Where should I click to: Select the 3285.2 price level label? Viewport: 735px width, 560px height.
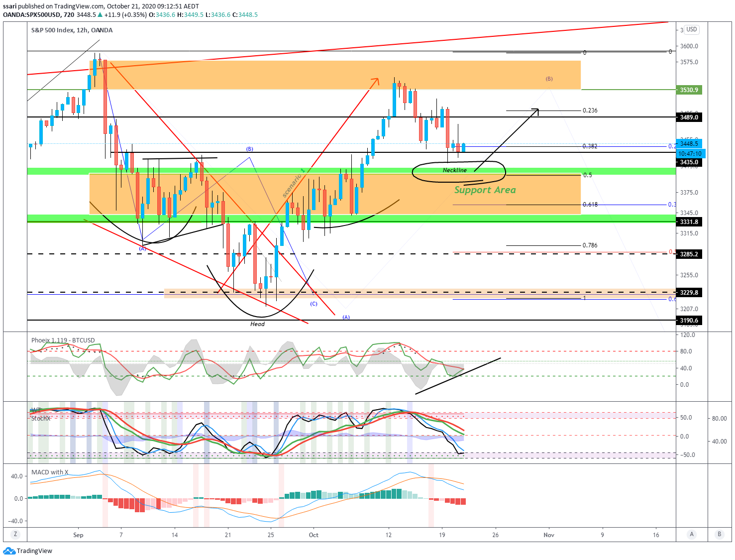click(689, 254)
